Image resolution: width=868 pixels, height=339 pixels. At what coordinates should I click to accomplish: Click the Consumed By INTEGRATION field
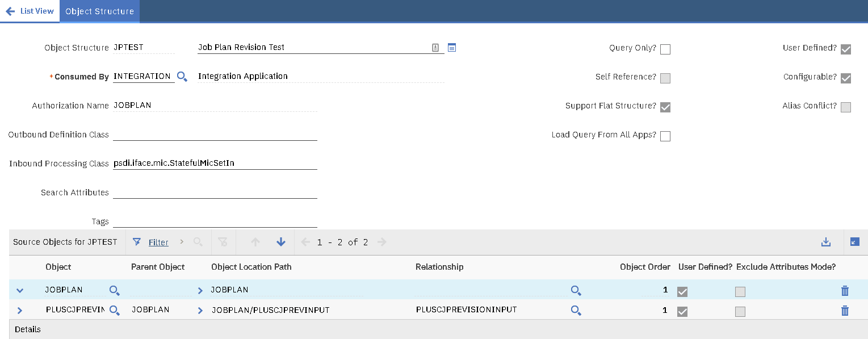144,77
